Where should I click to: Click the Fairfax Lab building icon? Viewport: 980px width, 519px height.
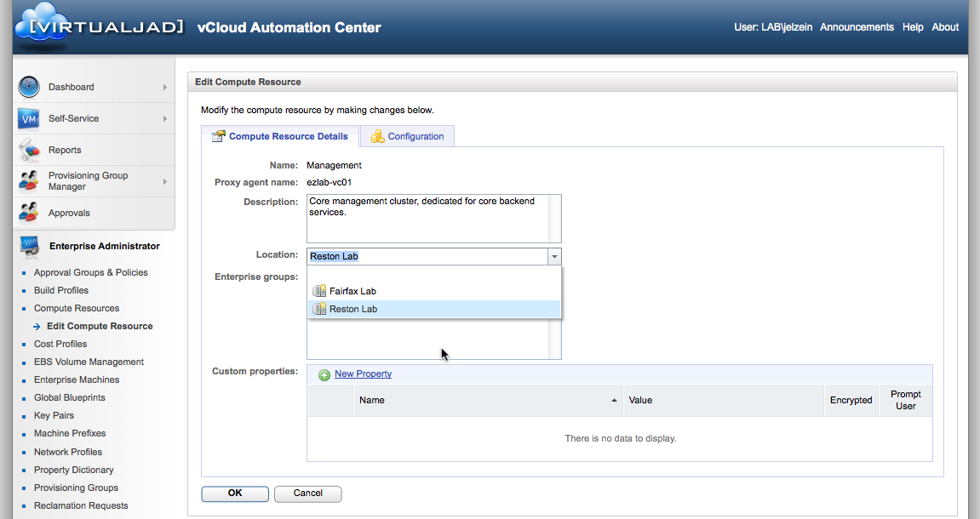pos(319,291)
